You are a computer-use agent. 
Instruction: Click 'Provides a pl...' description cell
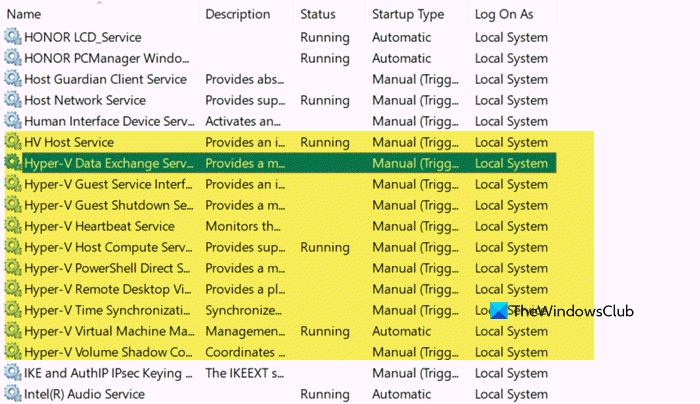coord(245,289)
